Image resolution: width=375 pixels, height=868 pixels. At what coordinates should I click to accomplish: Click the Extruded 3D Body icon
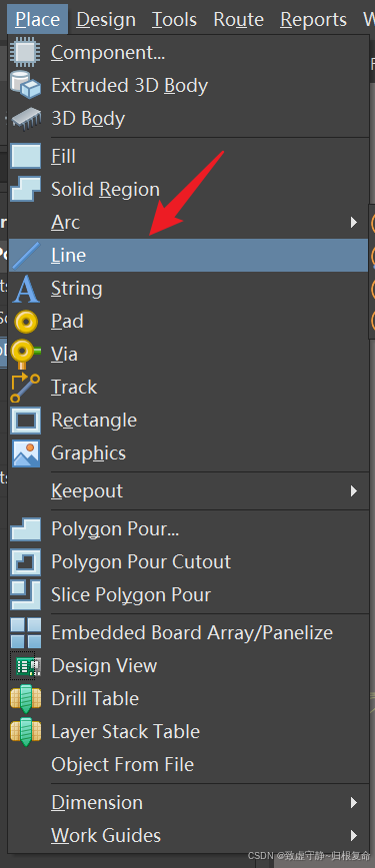coord(25,85)
